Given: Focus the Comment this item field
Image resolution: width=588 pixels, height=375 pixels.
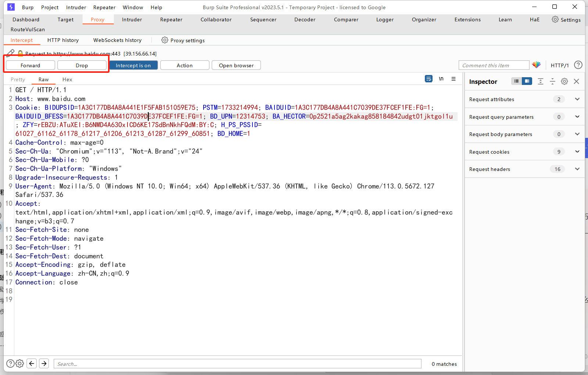Looking at the screenshot, I should tap(494, 65).
